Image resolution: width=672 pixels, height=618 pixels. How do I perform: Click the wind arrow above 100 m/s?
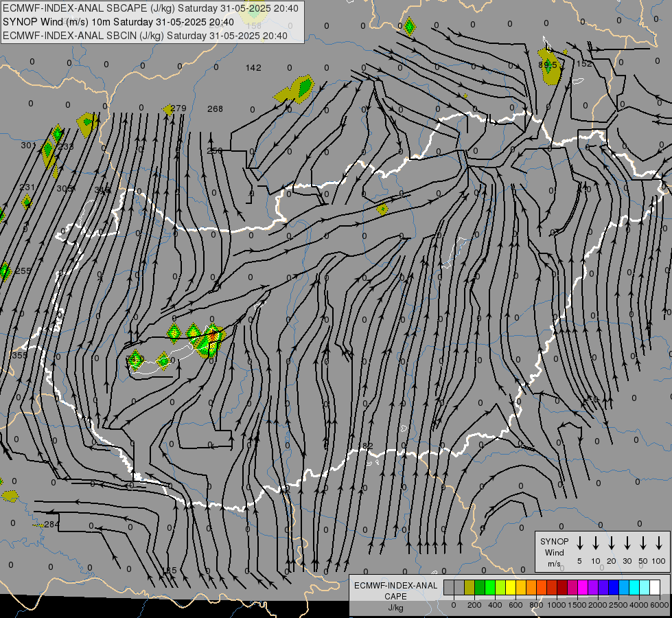click(659, 543)
